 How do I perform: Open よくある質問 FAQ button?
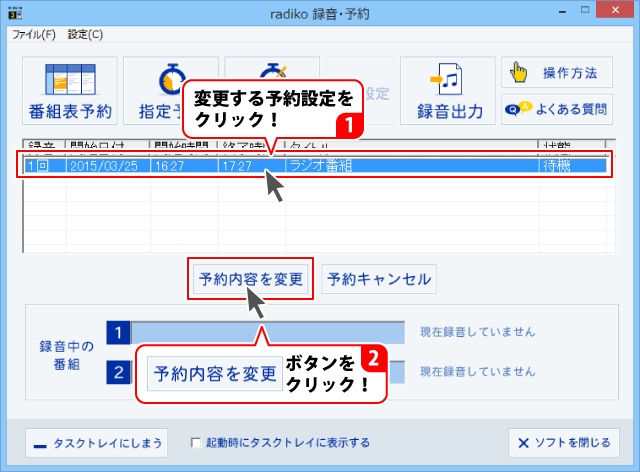[557, 109]
